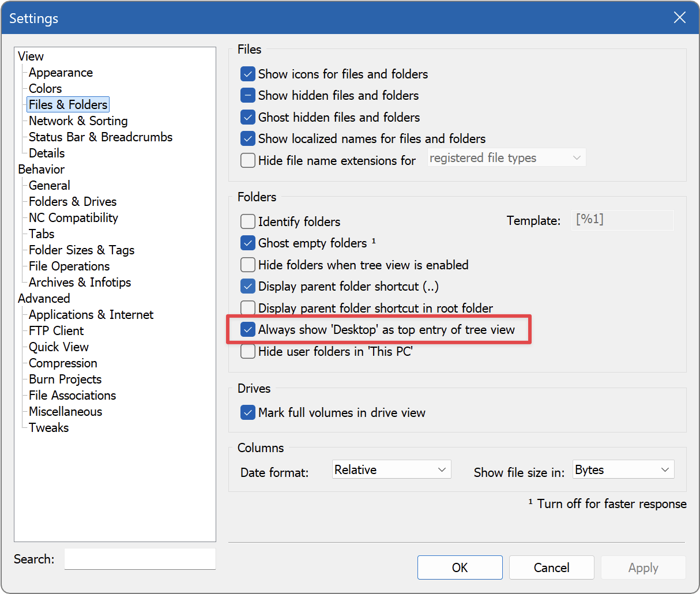Select 'Appearance' in the settings tree
This screenshot has width=700, height=594.
click(x=61, y=73)
